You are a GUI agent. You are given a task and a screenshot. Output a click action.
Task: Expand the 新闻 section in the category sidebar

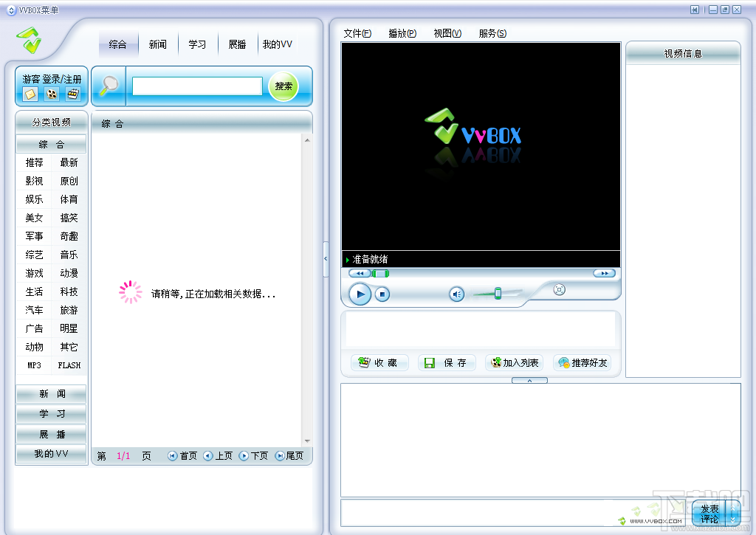(x=51, y=394)
